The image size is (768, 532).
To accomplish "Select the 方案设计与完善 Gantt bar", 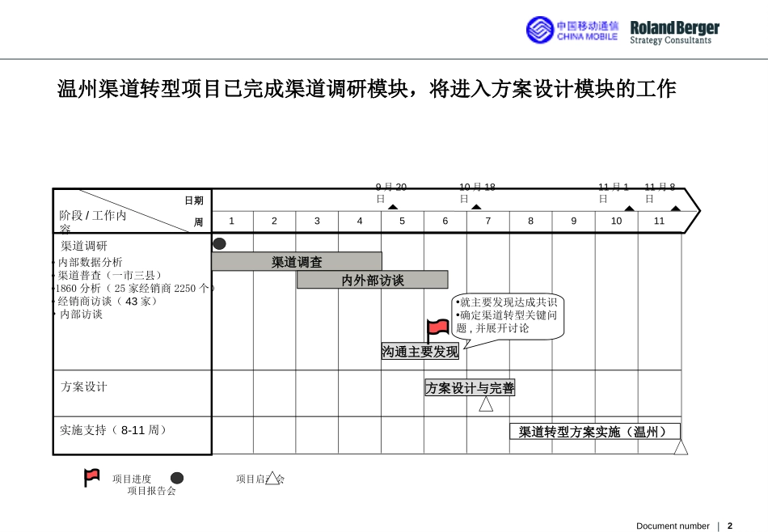I will point(470,388).
